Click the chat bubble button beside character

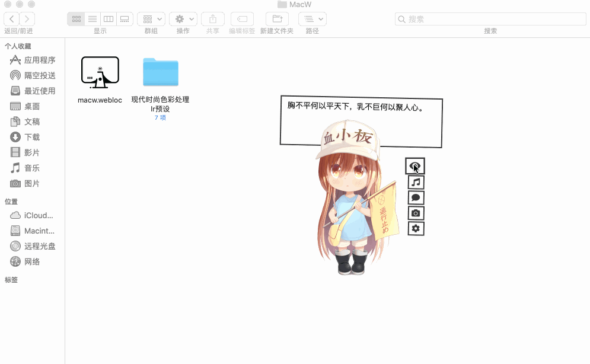click(x=416, y=198)
